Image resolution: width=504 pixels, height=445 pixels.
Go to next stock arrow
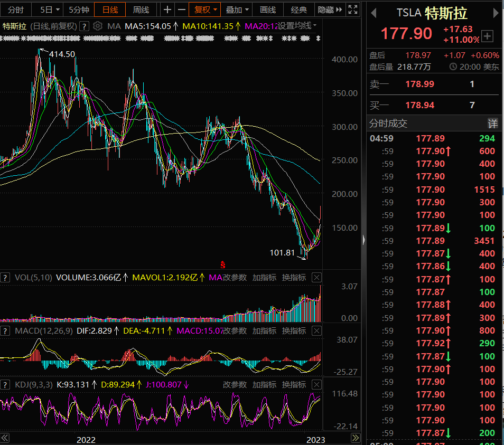(x=496, y=13)
